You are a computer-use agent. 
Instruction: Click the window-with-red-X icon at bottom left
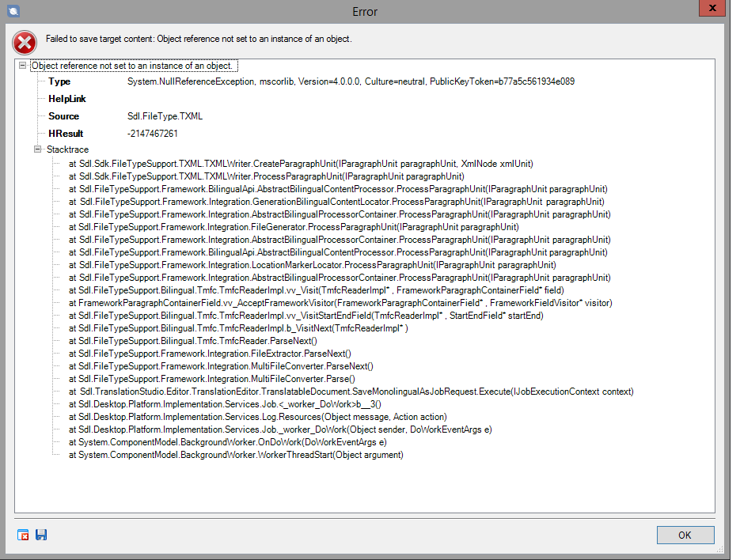pyautogui.click(x=24, y=535)
